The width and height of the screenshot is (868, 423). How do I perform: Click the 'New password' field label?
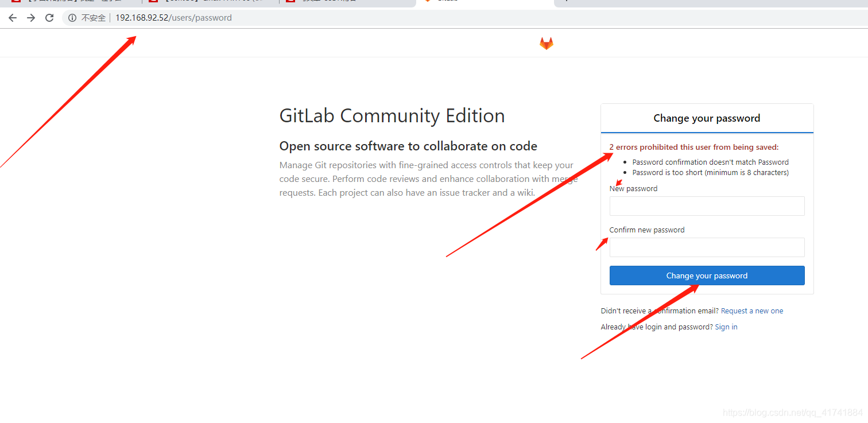click(x=634, y=189)
